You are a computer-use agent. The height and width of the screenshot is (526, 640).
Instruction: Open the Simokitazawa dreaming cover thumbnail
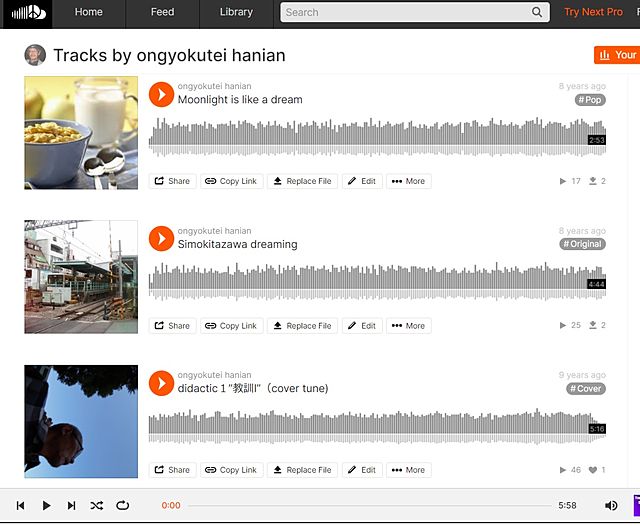(81, 276)
